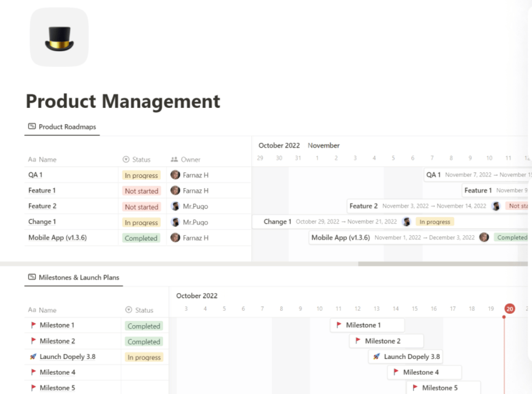Click the Status property circle icon in the header
This screenshot has width=532, height=394.
[x=127, y=159]
